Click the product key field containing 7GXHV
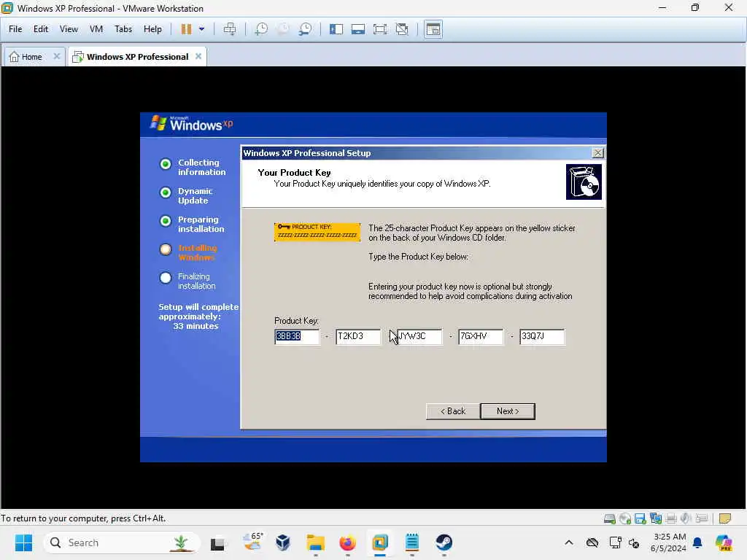 [x=481, y=336]
